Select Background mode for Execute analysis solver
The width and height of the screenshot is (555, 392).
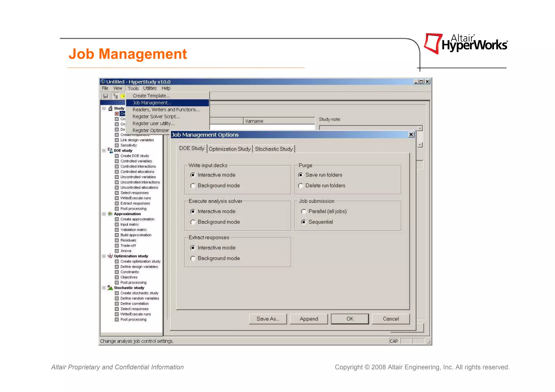193,222
